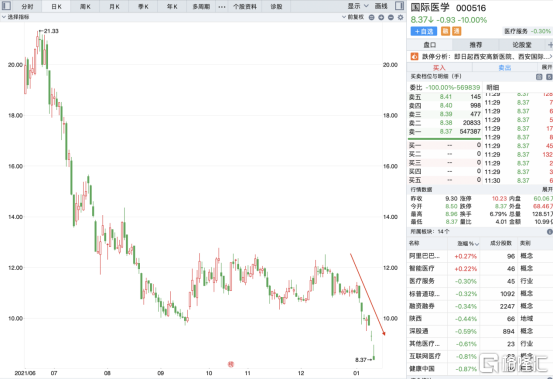Open the 融 margin trading badge
Viewport: 554px width, 380px height.
coord(446,31)
